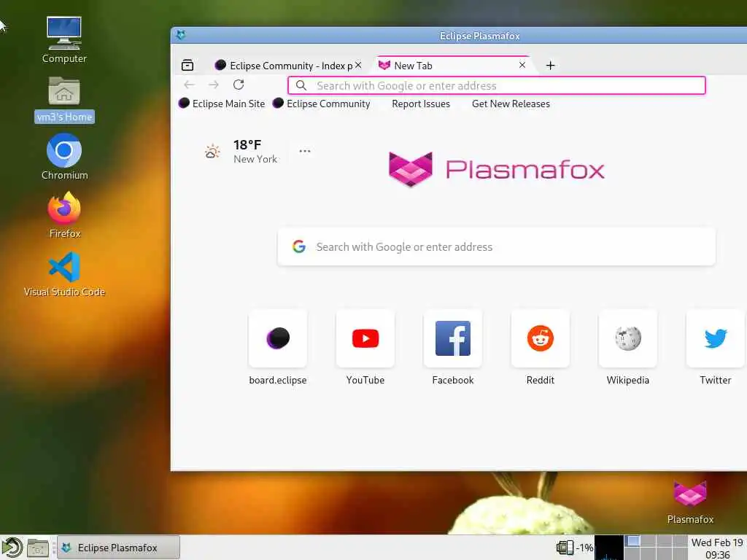Click the taskbar file manager icon
The image size is (747, 560).
pyautogui.click(x=38, y=548)
